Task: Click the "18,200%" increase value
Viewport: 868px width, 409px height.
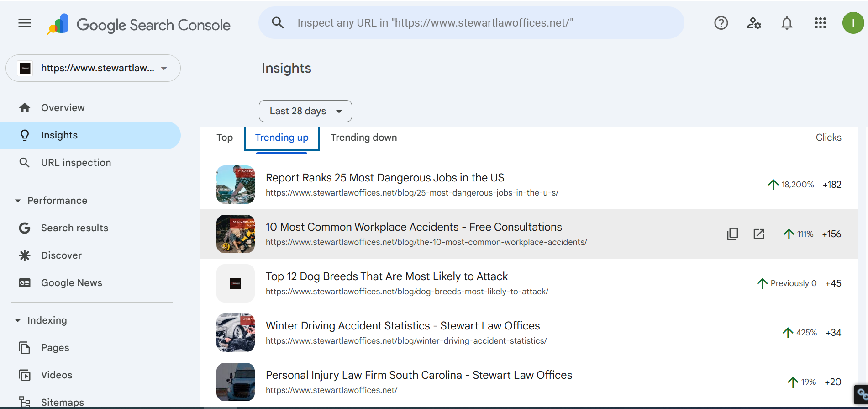Action: [798, 185]
